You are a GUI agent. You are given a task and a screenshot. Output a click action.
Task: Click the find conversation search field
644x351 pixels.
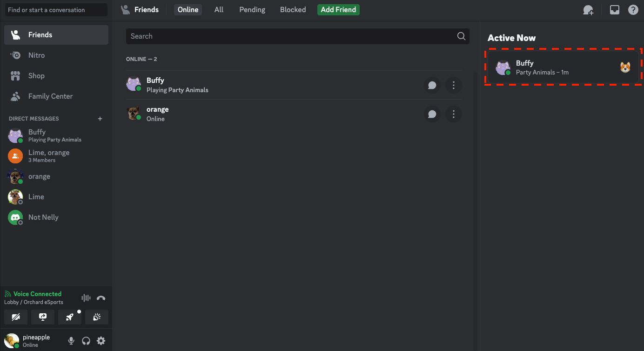tap(56, 10)
